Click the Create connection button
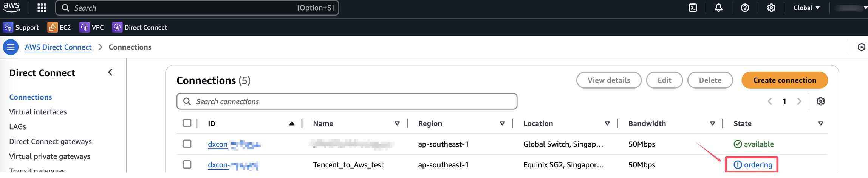 click(x=784, y=80)
